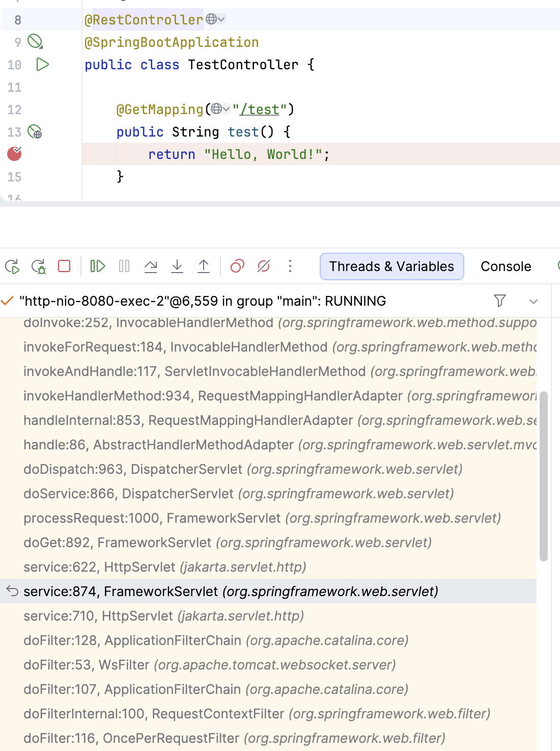Open more debug actions menu

[290, 266]
